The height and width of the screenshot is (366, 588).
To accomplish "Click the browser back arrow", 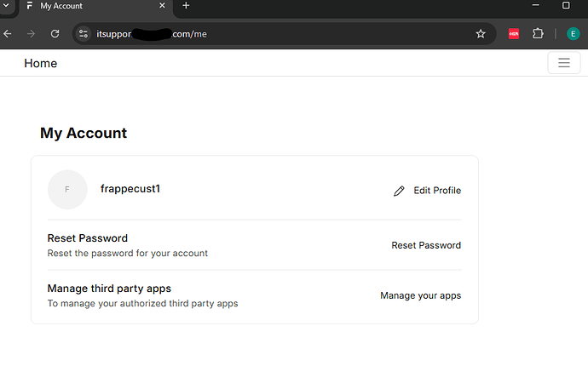I will point(9,34).
